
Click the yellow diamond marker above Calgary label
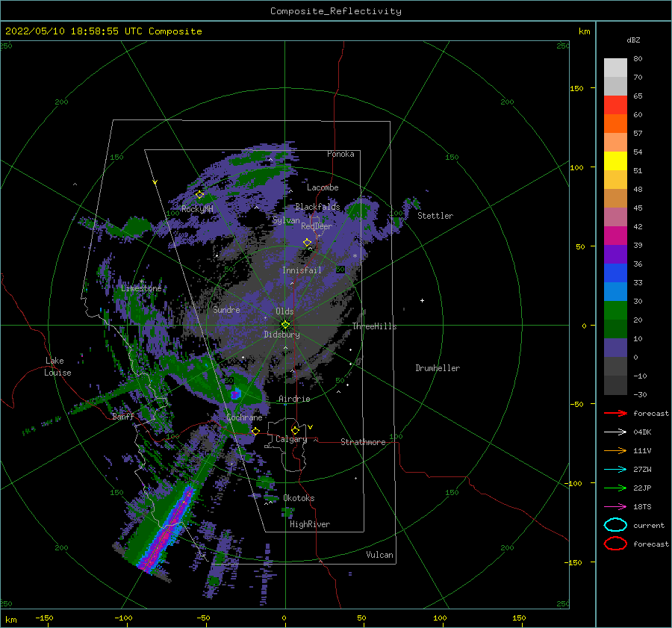click(295, 430)
